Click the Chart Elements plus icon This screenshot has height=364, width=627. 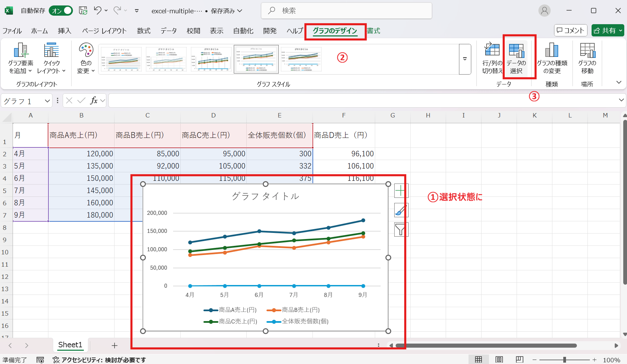click(x=401, y=190)
